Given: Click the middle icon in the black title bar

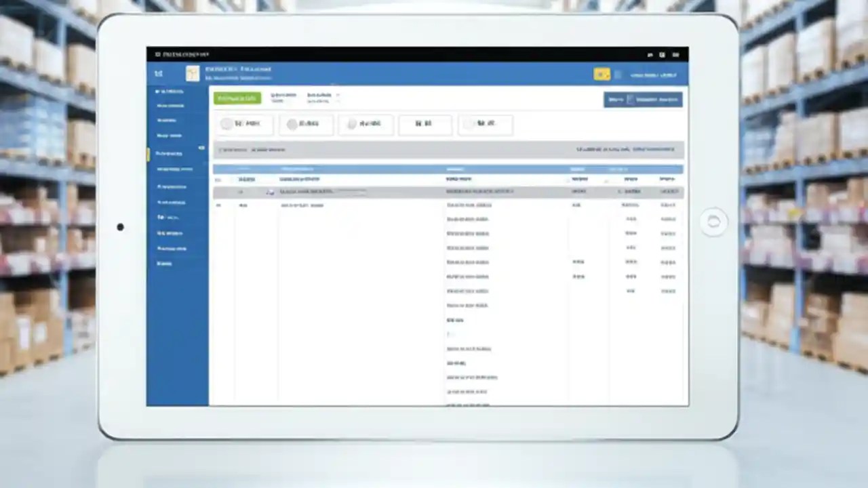Looking at the screenshot, I should (662, 55).
